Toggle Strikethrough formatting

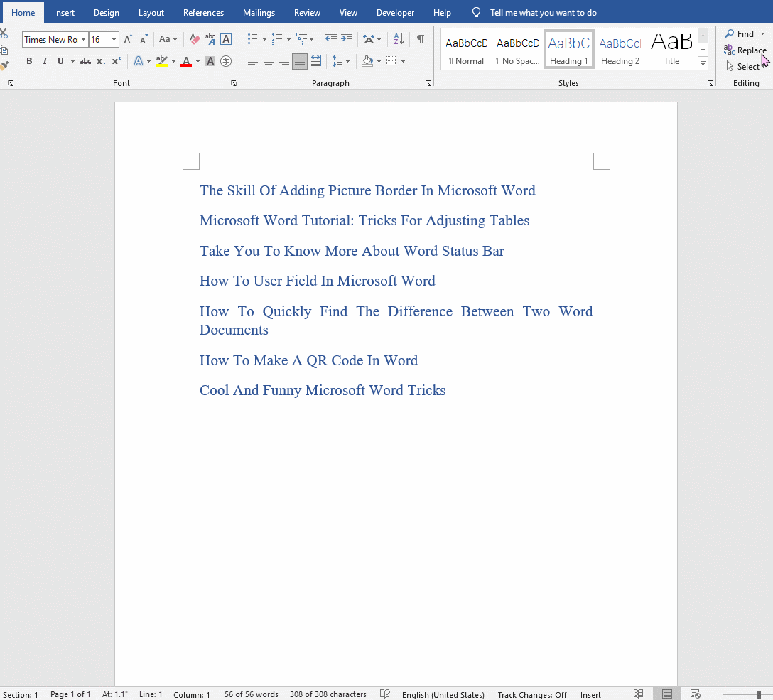[85, 61]
